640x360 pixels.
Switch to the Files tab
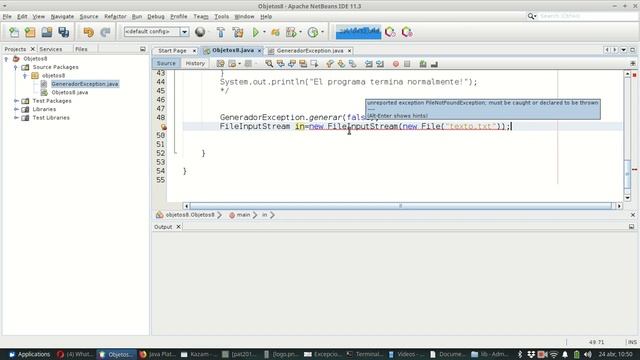[x=81, y=49]
